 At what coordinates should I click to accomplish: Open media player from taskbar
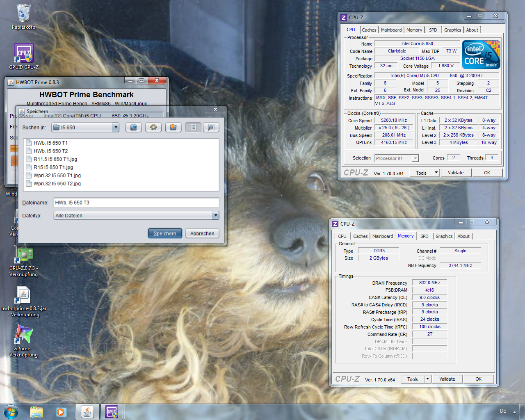coord(61,412)
